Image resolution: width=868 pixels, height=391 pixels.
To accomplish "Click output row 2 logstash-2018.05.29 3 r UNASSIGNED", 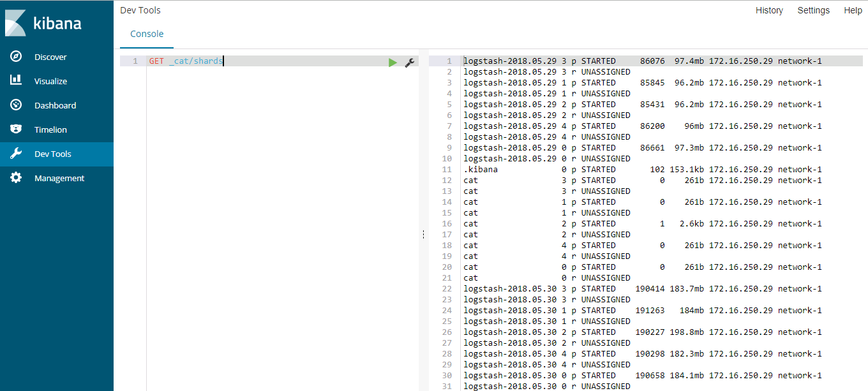I will click(547, 71).
